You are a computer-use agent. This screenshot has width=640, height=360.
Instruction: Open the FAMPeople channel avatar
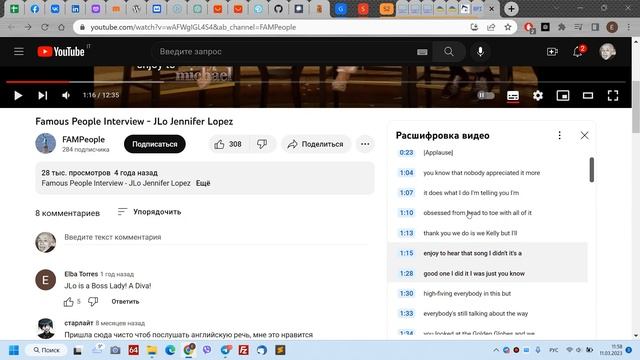46,143
